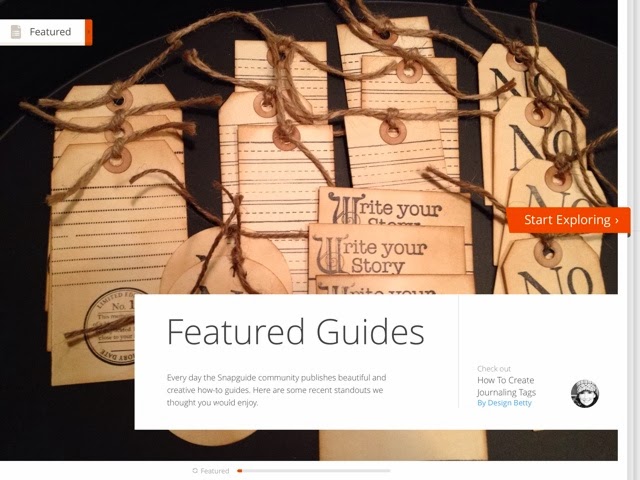Click the Start Exploring button
Viewport: 640px width, 480px height.
[x=568, y=220]
